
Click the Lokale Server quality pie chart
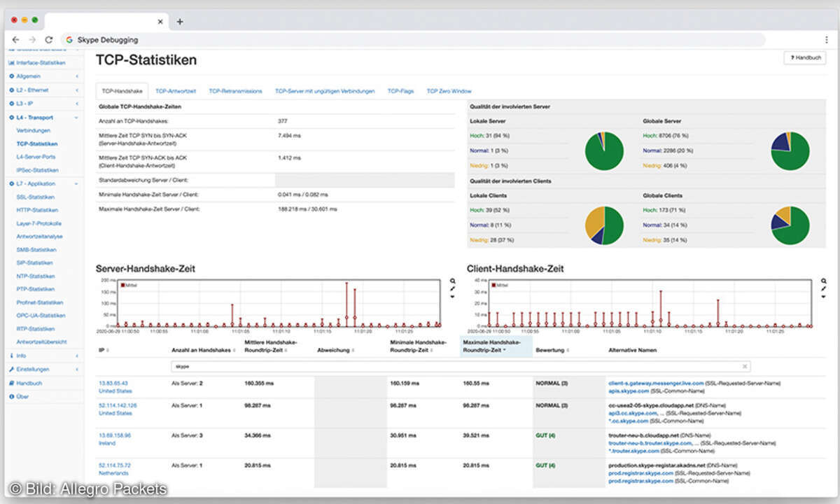[x=604, y=150]
